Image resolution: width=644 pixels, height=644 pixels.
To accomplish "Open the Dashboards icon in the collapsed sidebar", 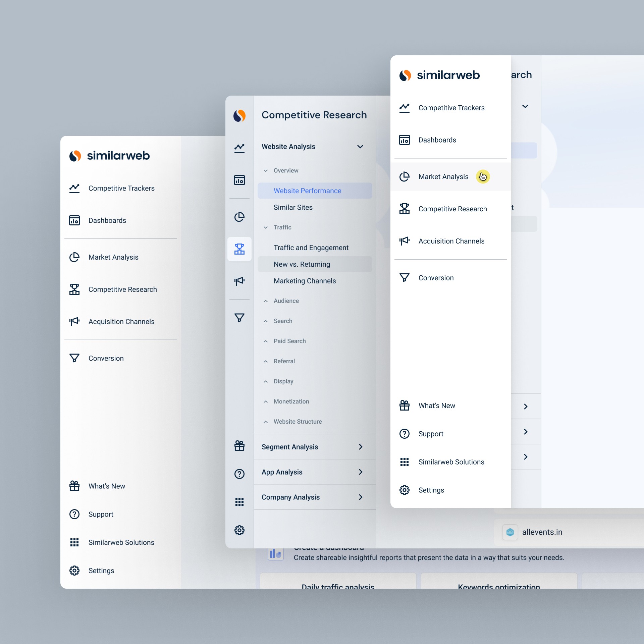I will pos(239,180).
